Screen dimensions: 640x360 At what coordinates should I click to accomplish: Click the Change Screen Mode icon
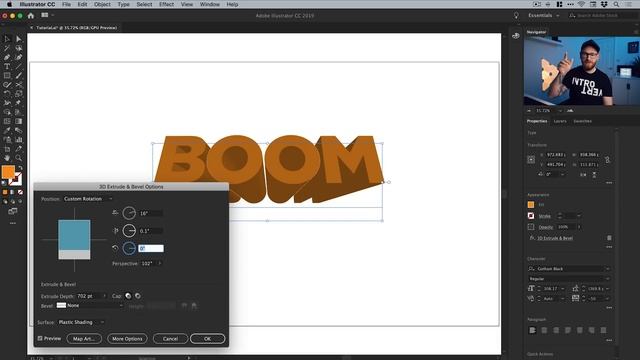[13, 211]
